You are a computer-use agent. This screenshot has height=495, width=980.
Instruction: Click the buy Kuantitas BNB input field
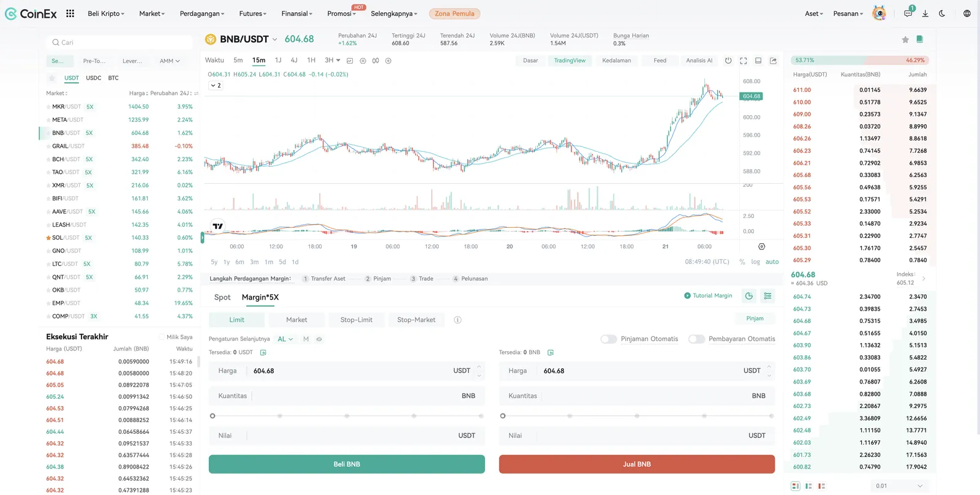[347, 396]
